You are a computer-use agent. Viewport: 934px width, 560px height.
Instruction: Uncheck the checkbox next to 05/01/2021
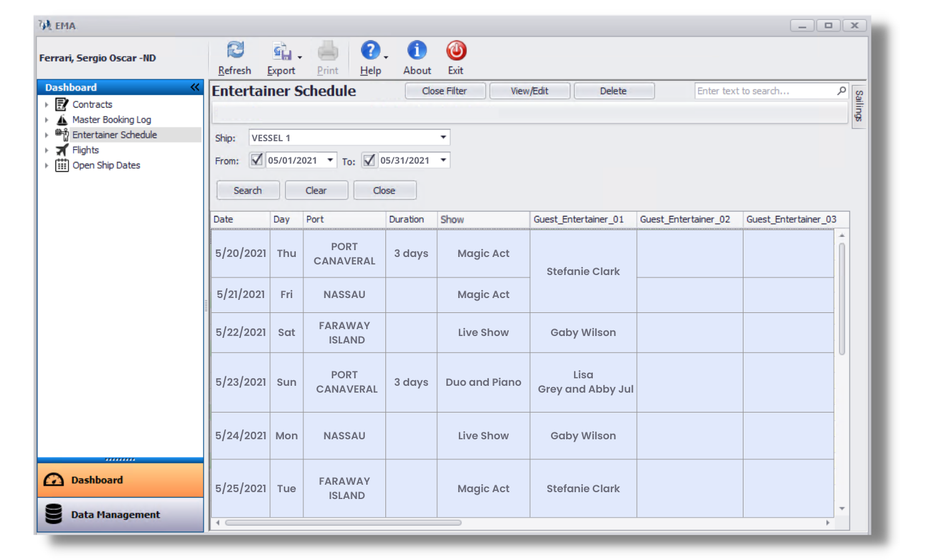click(256, 160)
